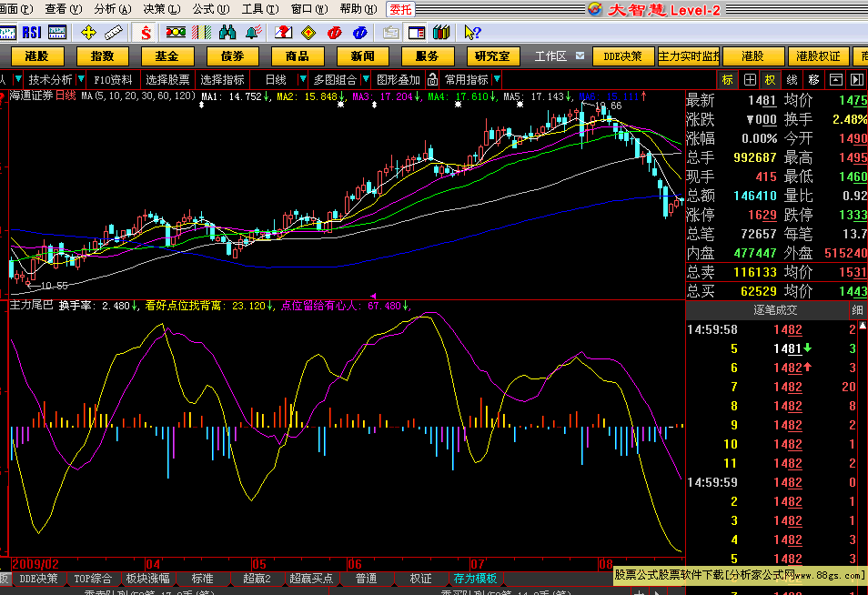Screen dimensions: 868x595
Task: Click the yellow 服务 button
Action: [428, 56]
